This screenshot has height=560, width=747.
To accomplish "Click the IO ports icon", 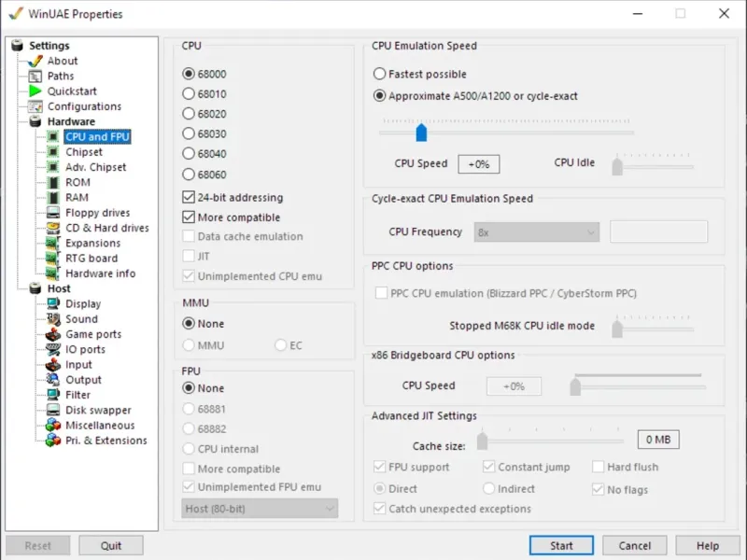I will point(53,349).
